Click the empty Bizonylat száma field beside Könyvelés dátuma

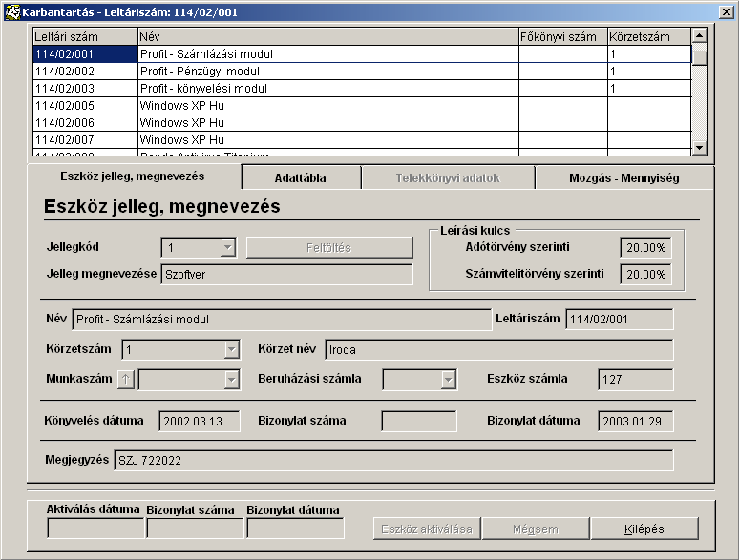[419, 421]
